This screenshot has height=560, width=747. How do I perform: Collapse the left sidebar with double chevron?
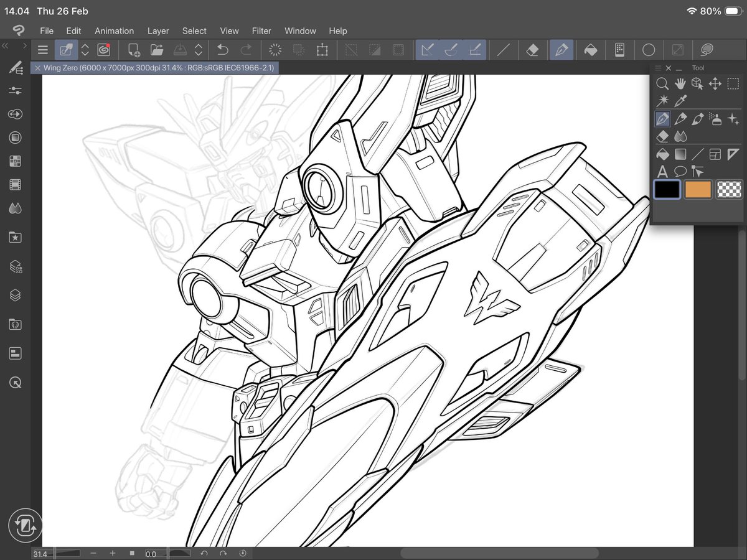pyautogui.click(x=5, y=46)
